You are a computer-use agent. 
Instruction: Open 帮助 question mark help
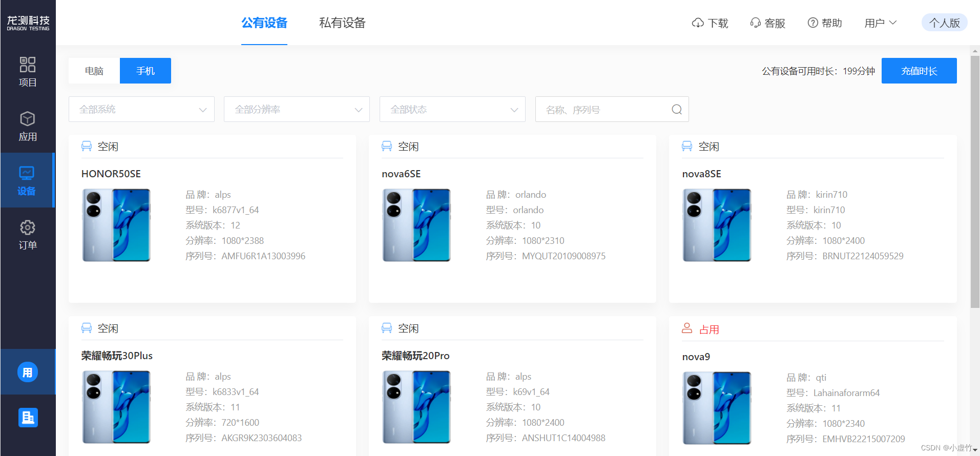coord(824,23)
